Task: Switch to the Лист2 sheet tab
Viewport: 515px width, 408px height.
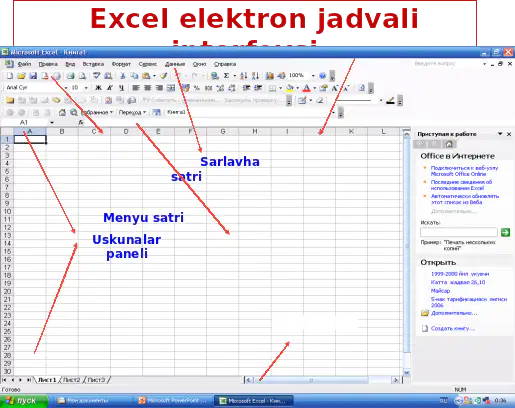Action: [x=72, y=380]
